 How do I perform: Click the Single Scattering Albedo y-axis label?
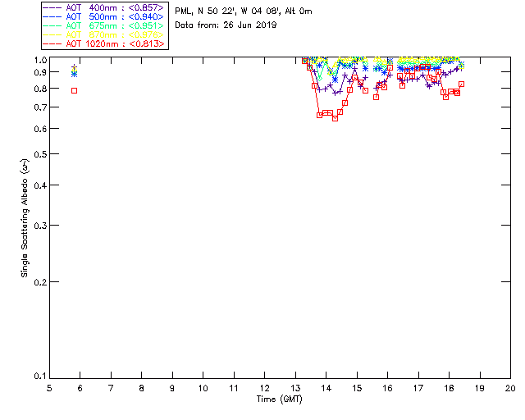(25, 218)
